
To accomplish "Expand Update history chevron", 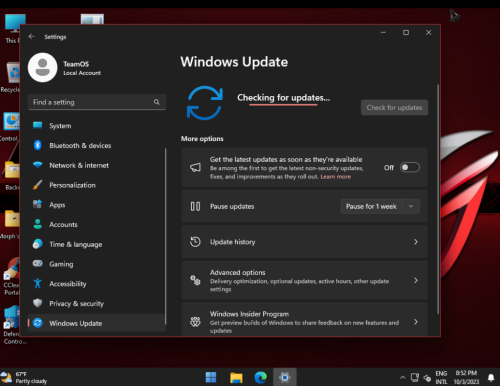I will coord(416,242).
